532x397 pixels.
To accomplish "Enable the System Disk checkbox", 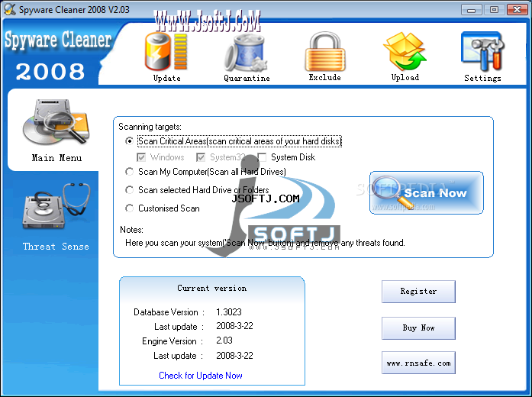I will (x=262, y=157).
